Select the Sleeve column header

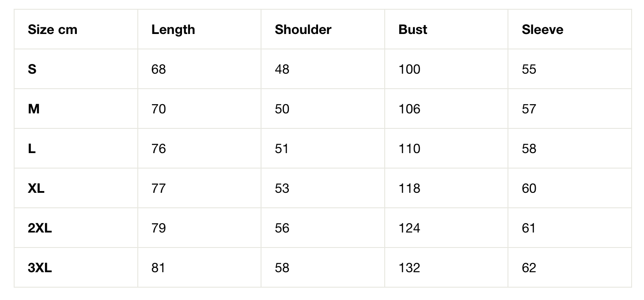(542, 30)
